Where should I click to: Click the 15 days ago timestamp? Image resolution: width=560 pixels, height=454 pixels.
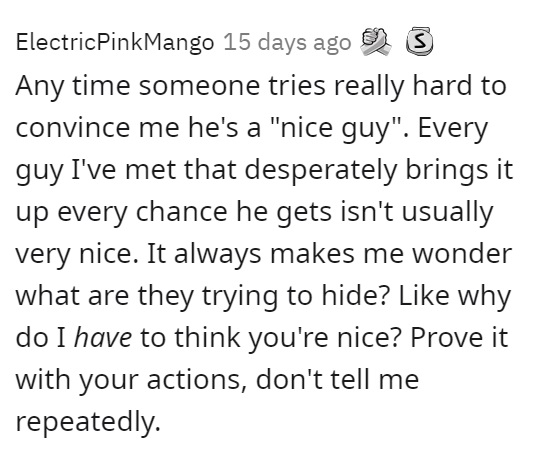point(288,43)
